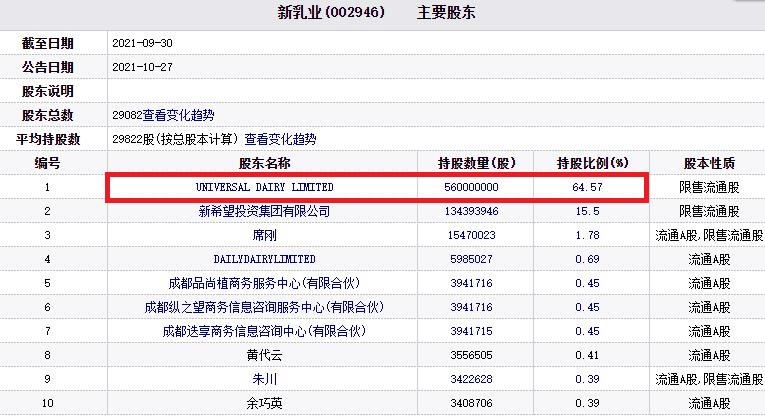Viewport: 765px width, 416px height.
Task: Select shareholder 新希望投资集团有限公司
Action: [264, 211]
